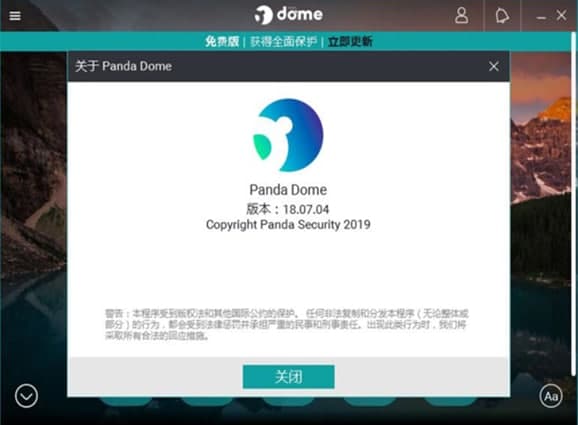The height and width of the screenshot is (425, 578).
Task: Open the hamburger menu
Action: coord(15,15)
